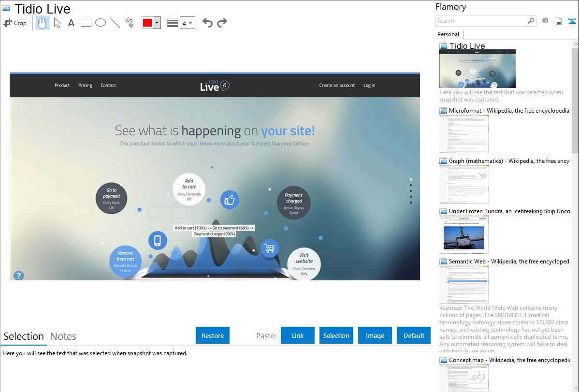The height and width of the screenshot is (392, 579).
Task: Click Create an account link
Action: [337, 86]
